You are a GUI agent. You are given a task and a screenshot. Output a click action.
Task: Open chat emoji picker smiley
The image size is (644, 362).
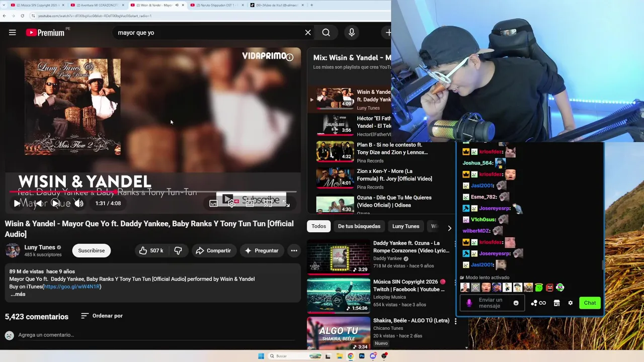coord(516,303)
